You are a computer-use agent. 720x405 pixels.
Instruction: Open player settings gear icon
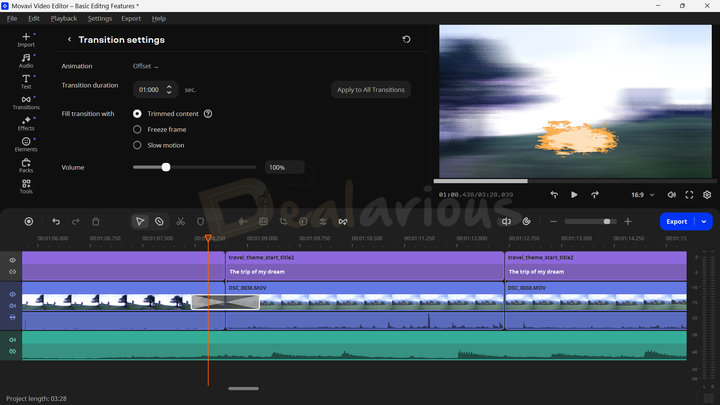pyautogui.click(x=707, y=195)
